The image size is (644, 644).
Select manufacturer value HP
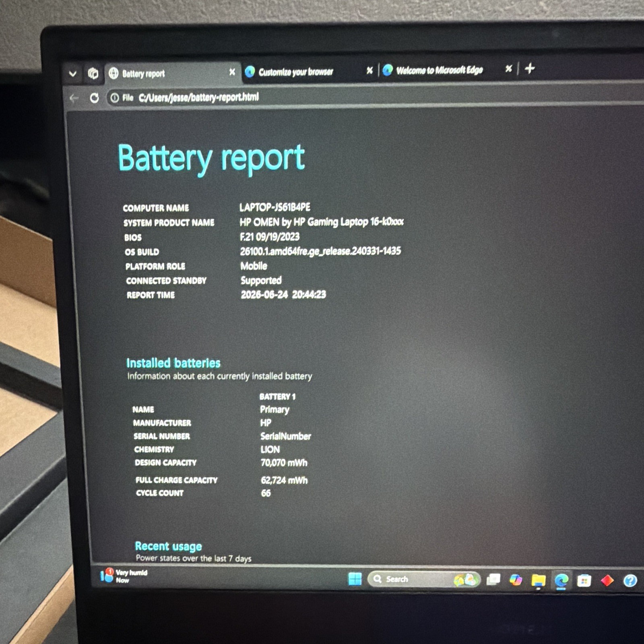266,423
